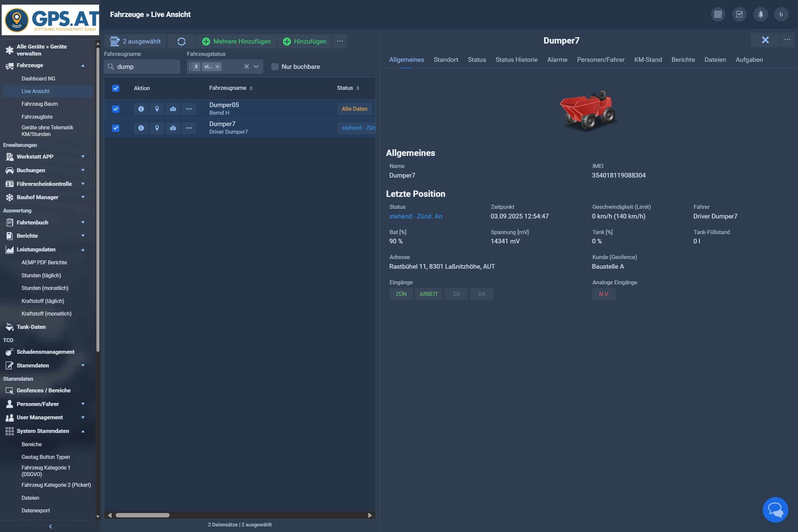Open the chat support bubble
This screenshot has height=532, width=798.
click(775, 509)
